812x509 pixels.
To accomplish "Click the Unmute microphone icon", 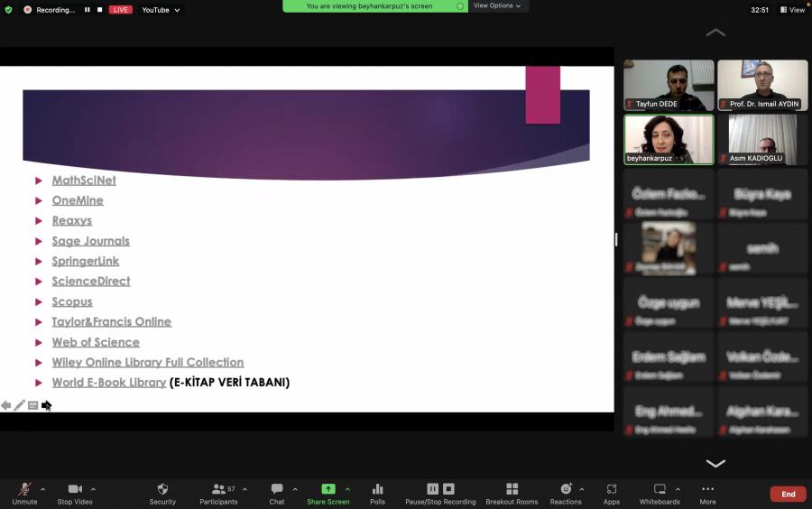I will pos(24,489).
